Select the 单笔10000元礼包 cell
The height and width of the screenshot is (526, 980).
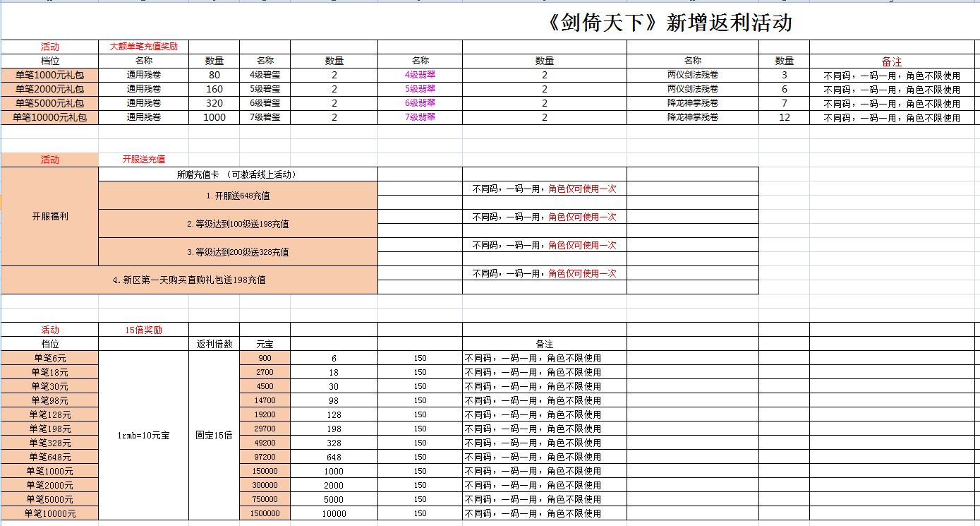50,117
